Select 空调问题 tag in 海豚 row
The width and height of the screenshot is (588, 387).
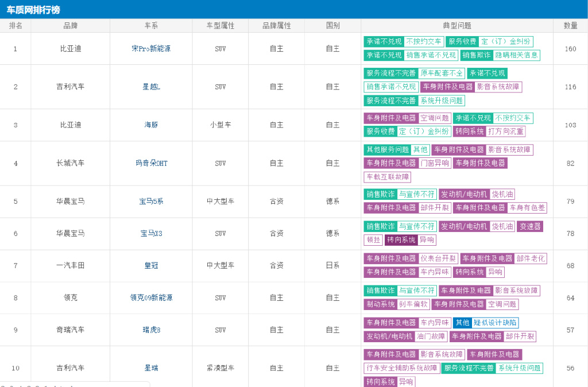point(434,118)
